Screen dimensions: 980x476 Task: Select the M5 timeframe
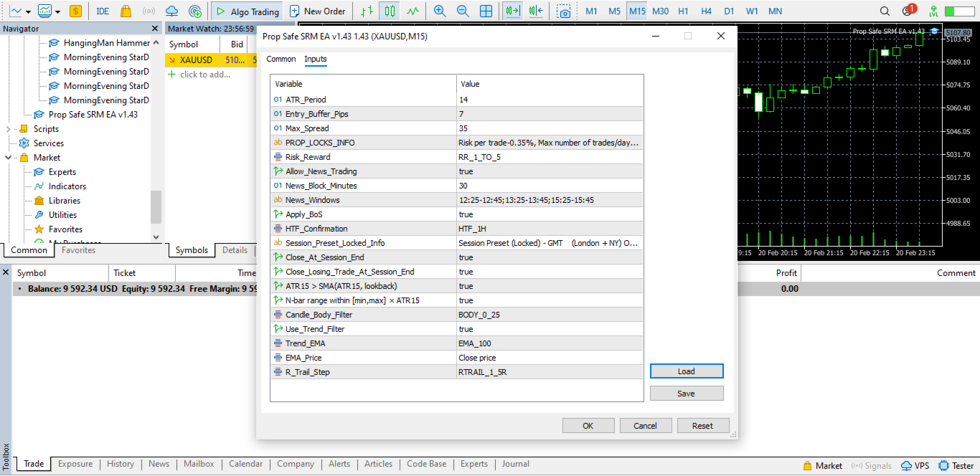coord(614,11)
